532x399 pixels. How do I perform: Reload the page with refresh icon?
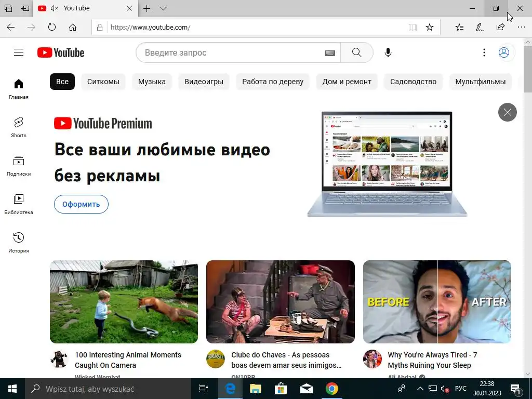[x=52, y=28]
